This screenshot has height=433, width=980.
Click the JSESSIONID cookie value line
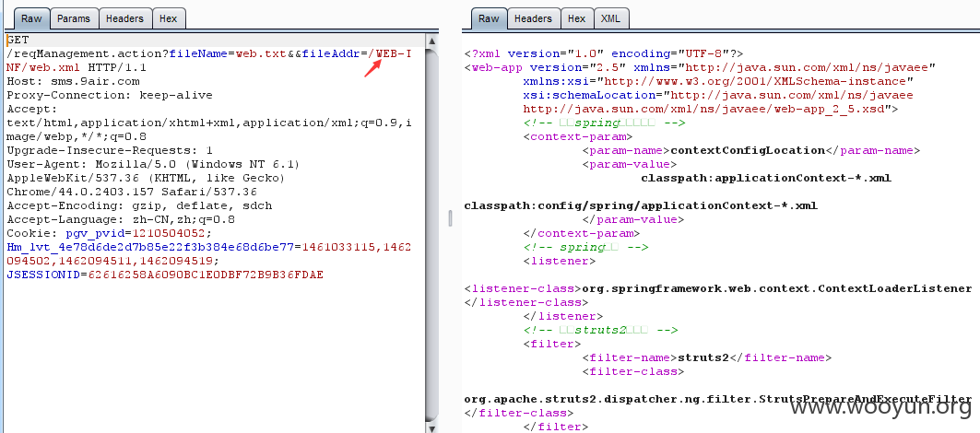[x=164, y=275]
